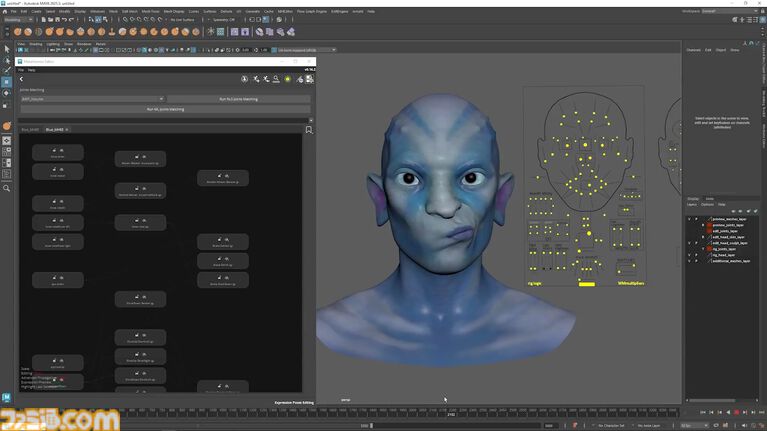Click the green-yellow circle icon in editor toolbar
The width and height of the screenshot is (767, 431).
click(x=288, y=79)
